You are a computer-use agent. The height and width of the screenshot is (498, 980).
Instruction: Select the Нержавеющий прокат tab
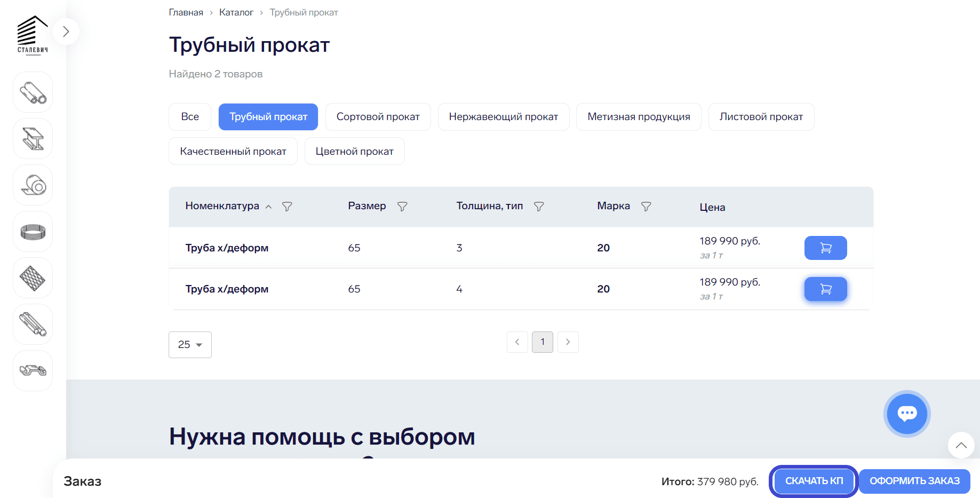(504, 117)
